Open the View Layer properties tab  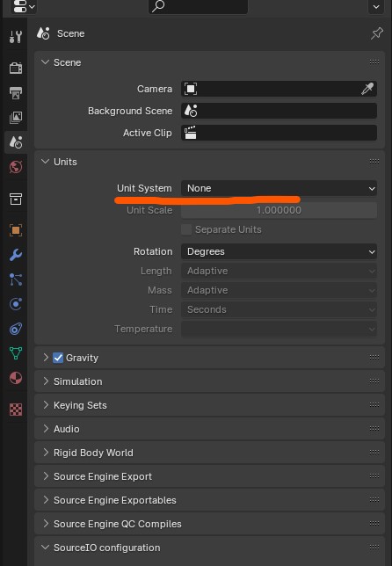16,117
